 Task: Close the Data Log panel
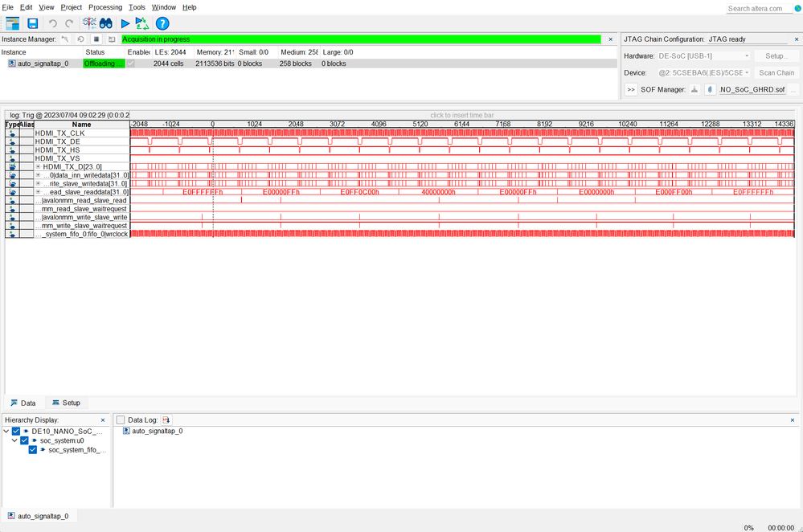(x=793, y=419)
